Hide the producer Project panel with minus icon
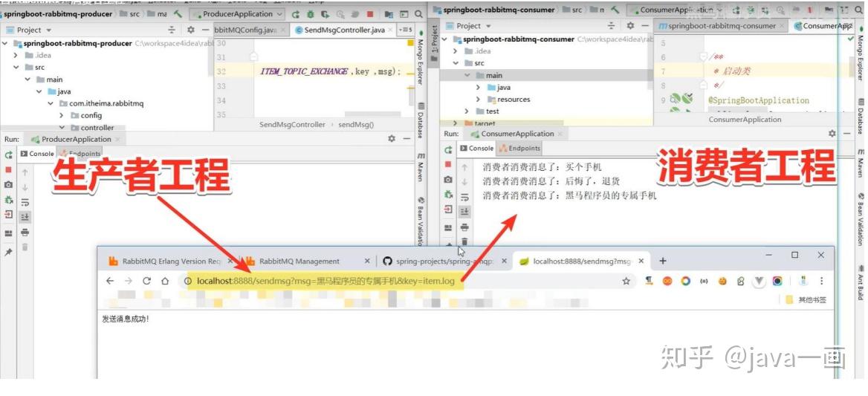The height and width of the screenshot is (396, 868). click(x=205, y=30)
